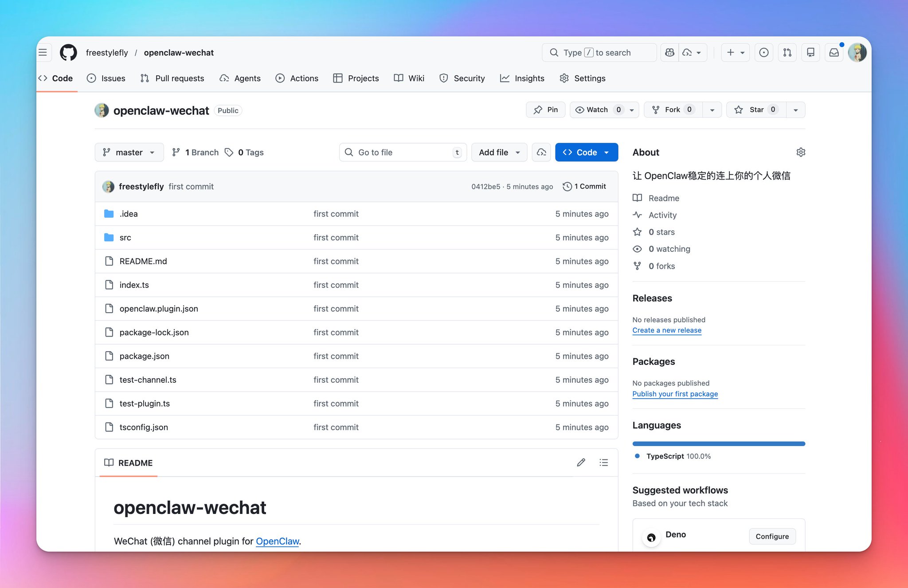Screen dimensions: 908x588
Task: Toggle Watch on this repository
Action: pyautogui.click(x=597, y=110)
